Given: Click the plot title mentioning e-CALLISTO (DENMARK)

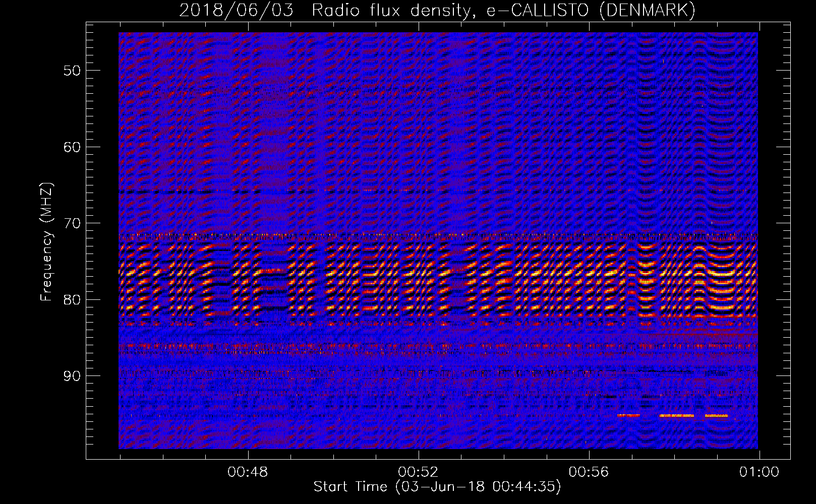Looking at the screenshot, I should click(x=437, y=10).
